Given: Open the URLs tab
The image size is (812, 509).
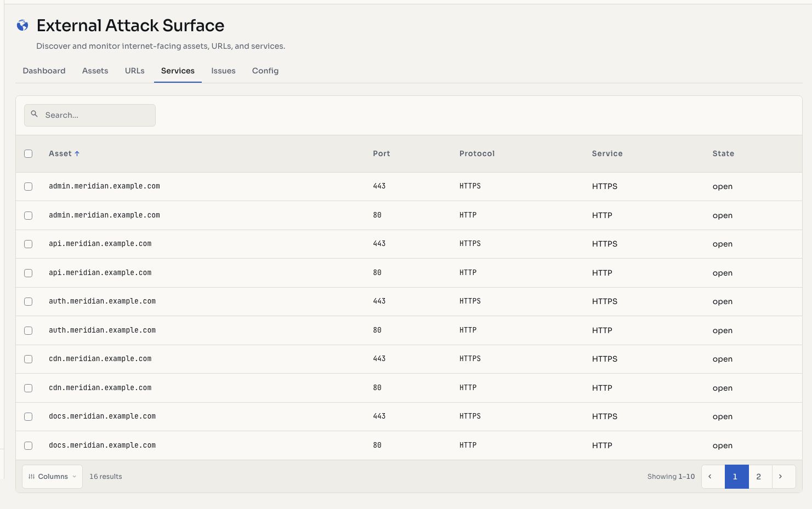Looking at the screenshot, I should (135, 71).
